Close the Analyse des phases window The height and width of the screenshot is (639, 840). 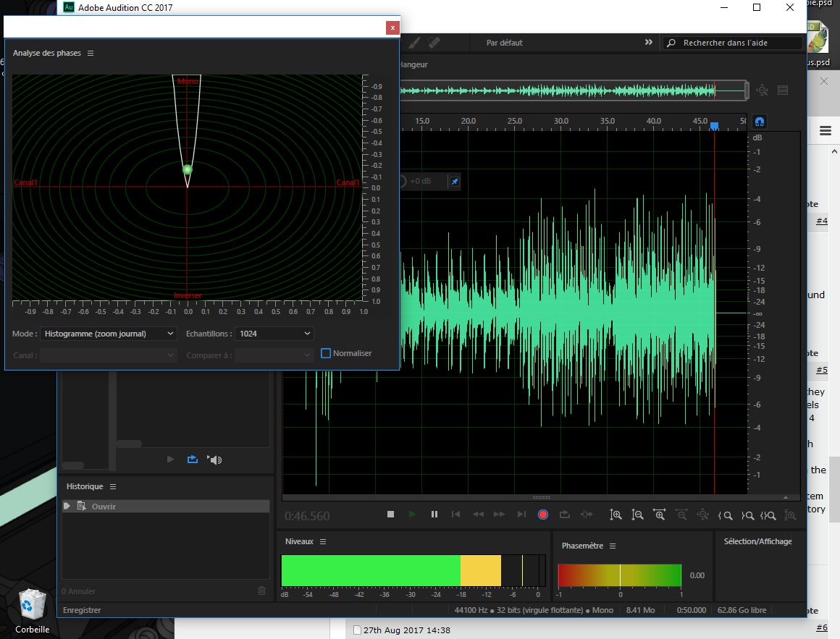(392, 27)
